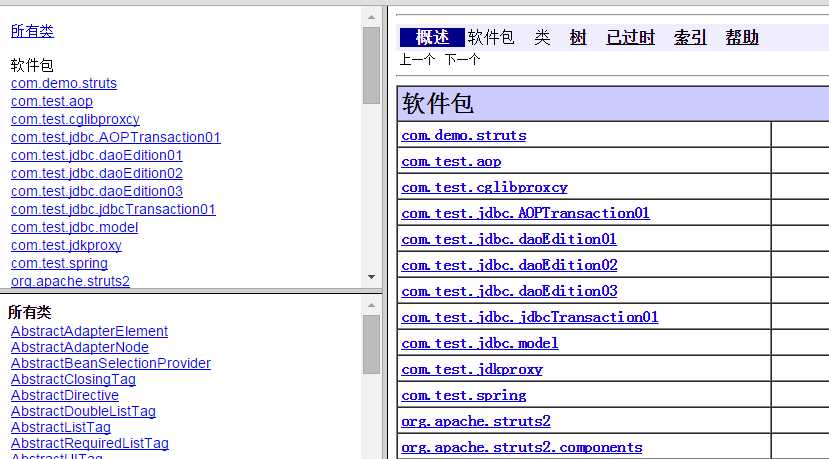
Task: Open the 帮助 navigation tab
Action: (742, 38)
